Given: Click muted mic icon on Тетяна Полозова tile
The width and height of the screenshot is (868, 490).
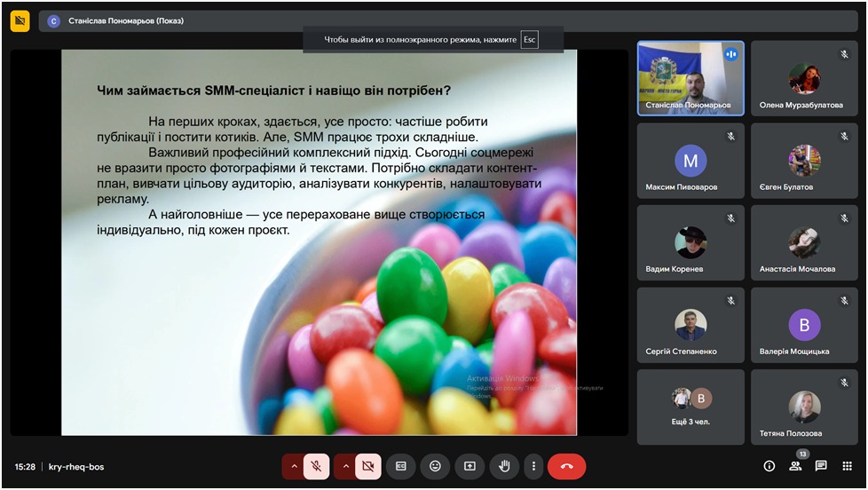Looking at the screenshot, I should tap(844, 383).
